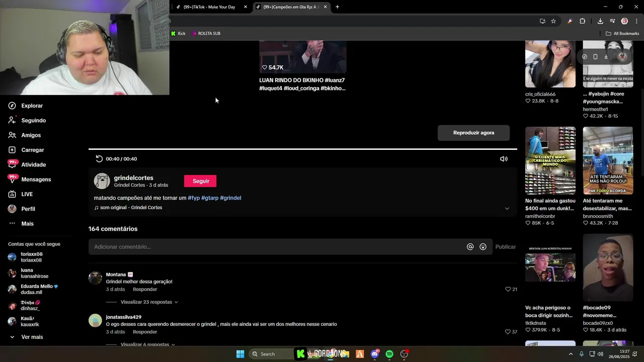The image size is (644, 362).
Task: Go to Seguindo feed
Action: coord(27,120)
